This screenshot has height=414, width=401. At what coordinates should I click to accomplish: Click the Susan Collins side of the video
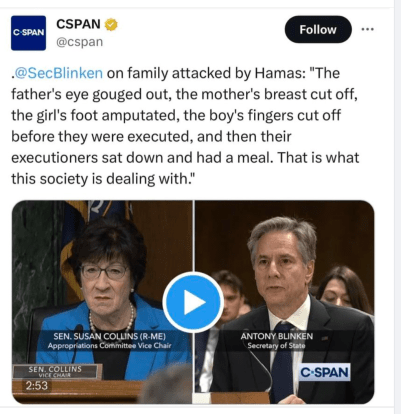102,302
